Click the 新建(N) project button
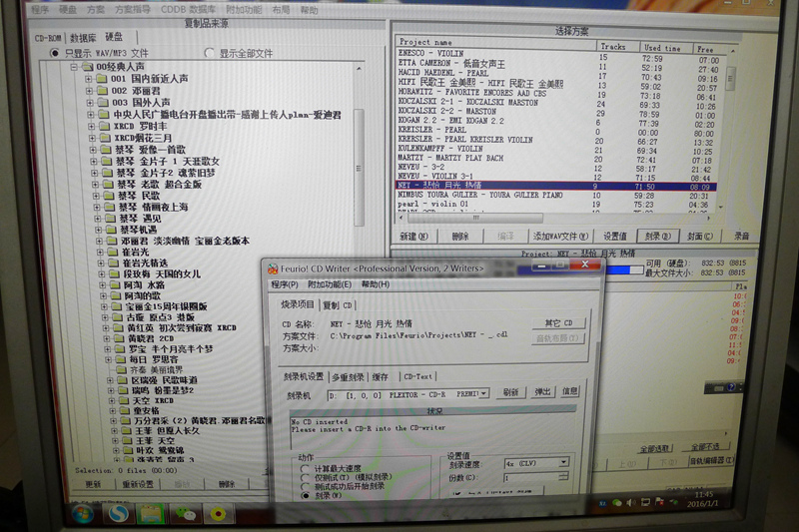 tap(413, 237)
